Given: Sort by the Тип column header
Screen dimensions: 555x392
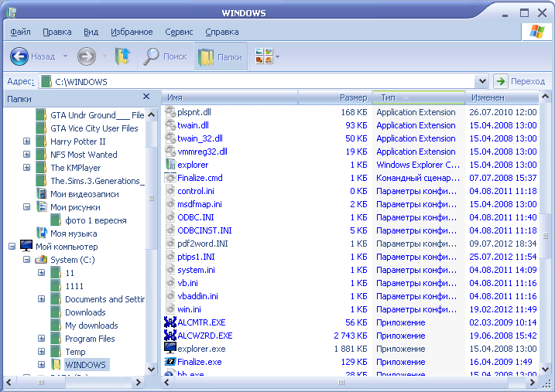Looking at the screenshot, I should point(418,97).
